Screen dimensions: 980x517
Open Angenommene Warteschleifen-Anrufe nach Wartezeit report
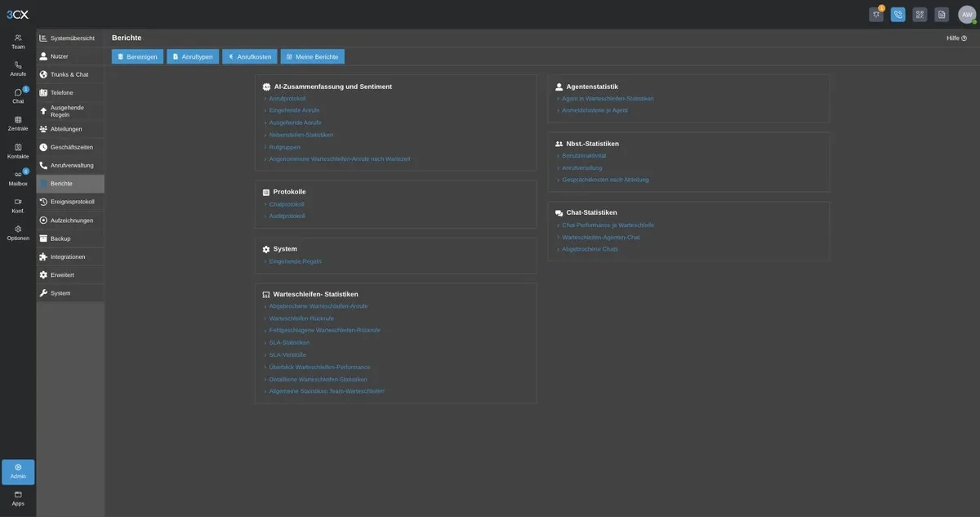point(340,159)
